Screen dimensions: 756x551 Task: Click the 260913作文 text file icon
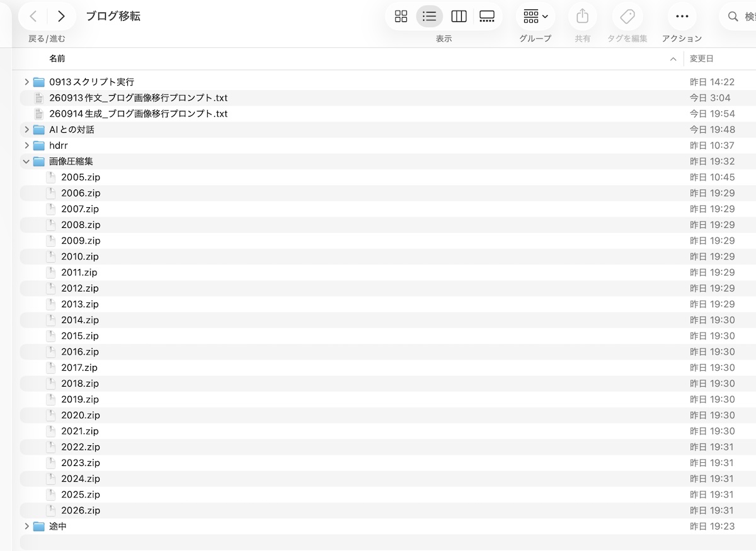[x=39, y=98]
